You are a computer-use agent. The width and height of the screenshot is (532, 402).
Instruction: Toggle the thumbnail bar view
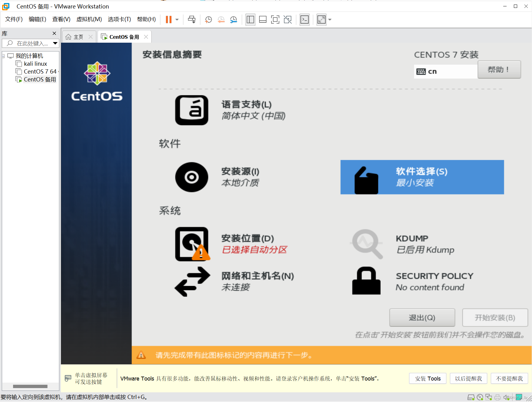pyautogui.click(x=263, y=20)
